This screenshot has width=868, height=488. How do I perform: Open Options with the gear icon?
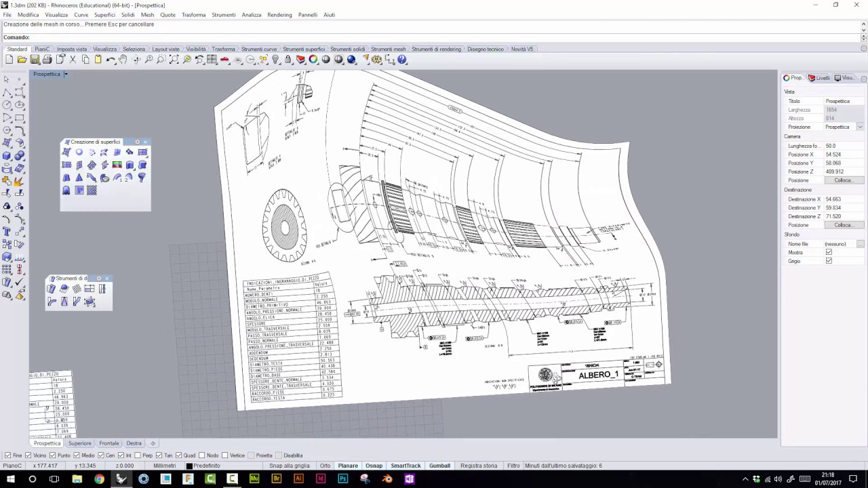click(376, 60)
